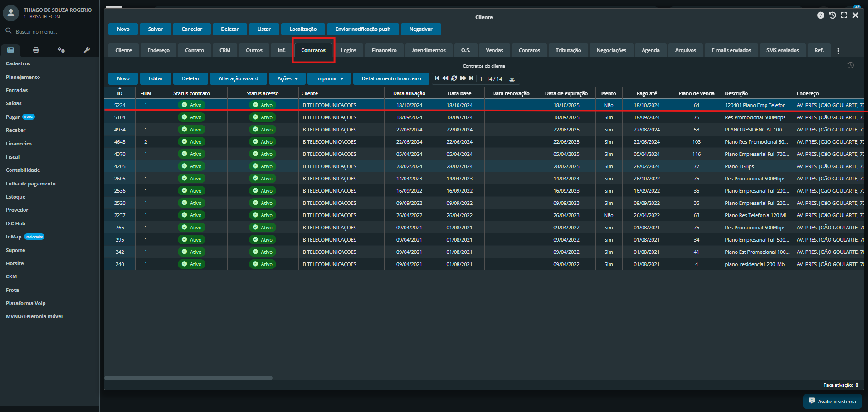
Task: Jump to last page of contracts
Action: tap(471, 78)
